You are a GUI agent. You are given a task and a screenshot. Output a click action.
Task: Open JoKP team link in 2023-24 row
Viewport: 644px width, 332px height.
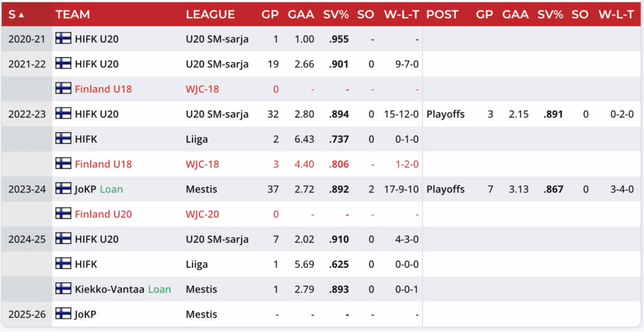(x=86, y=189)
